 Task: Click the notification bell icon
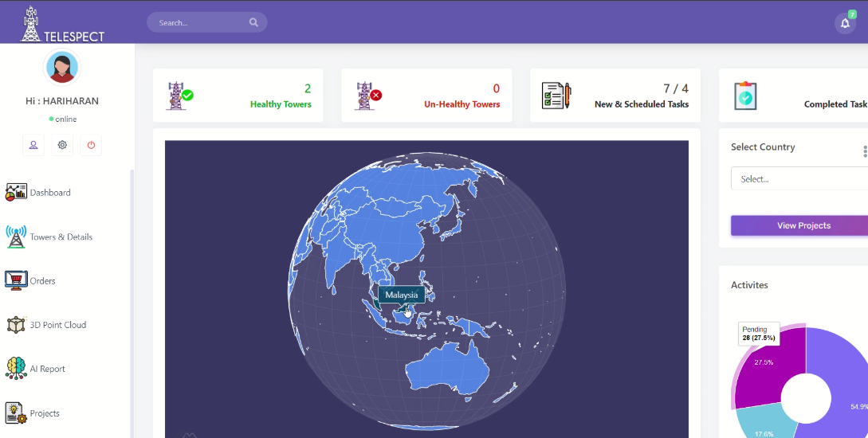pyautogui.click(x=845, y=23)
